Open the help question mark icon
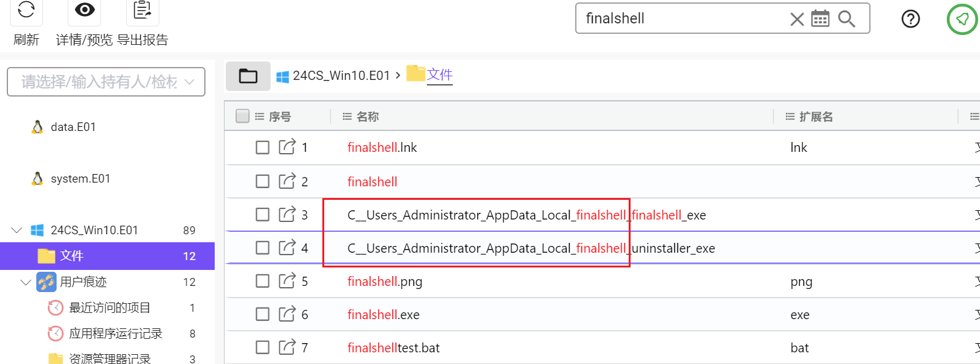Screen dimensions: 980x364 (x=910, y=19)
